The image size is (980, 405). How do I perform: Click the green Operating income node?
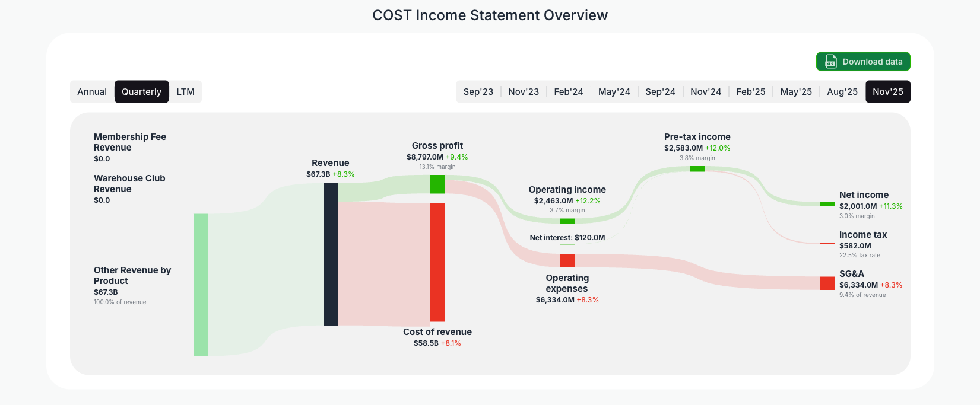point(567,221)
